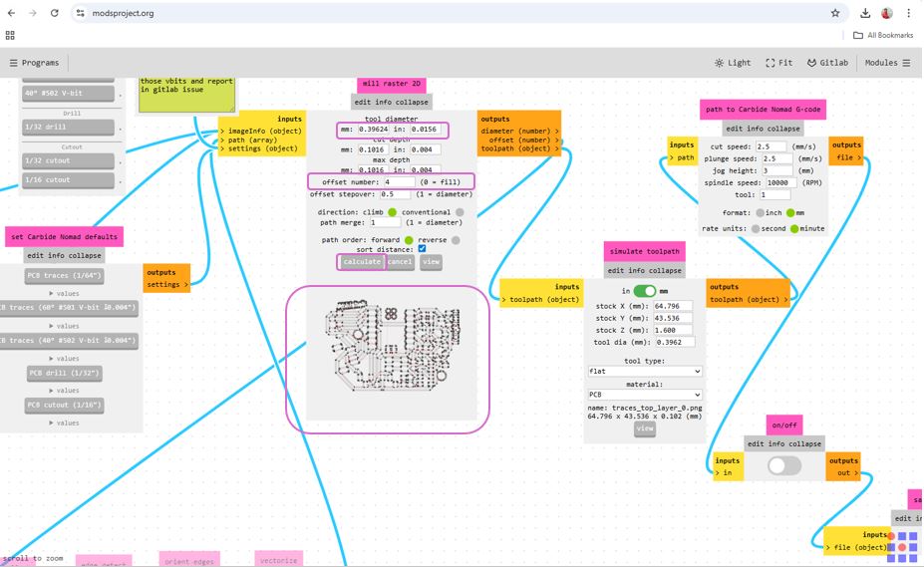Open the Gitlab link in the toolbar
The width and height of the screenshot is (924, 567).
(x=827, y=63)
